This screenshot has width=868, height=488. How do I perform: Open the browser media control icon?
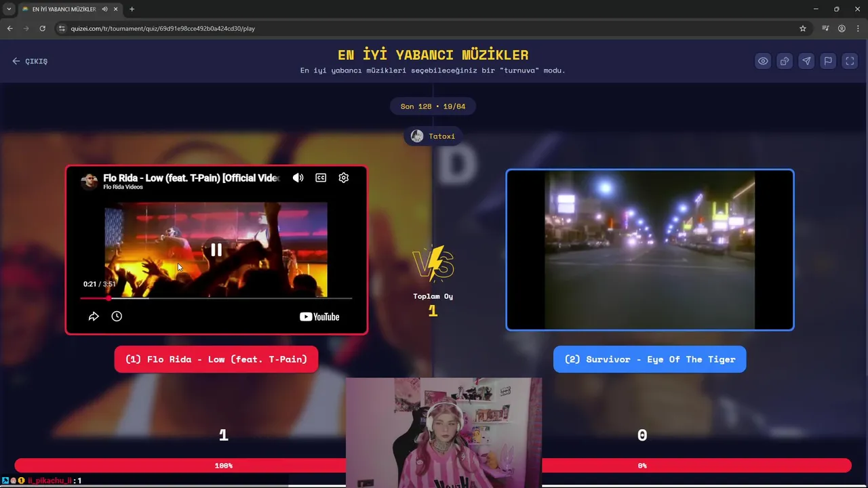[825, 28]
